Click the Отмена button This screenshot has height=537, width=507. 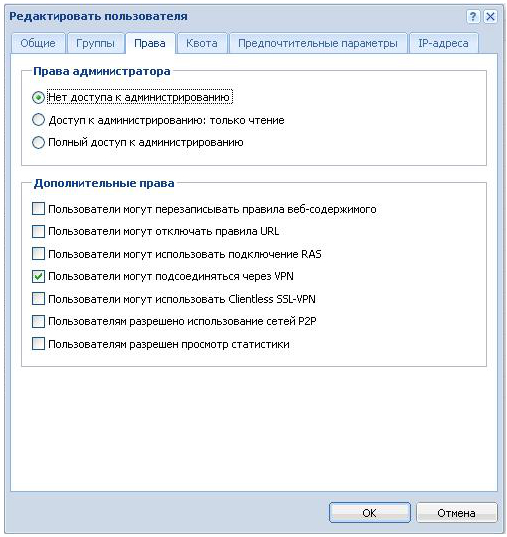pyautogui.click(x=456, y=513)
